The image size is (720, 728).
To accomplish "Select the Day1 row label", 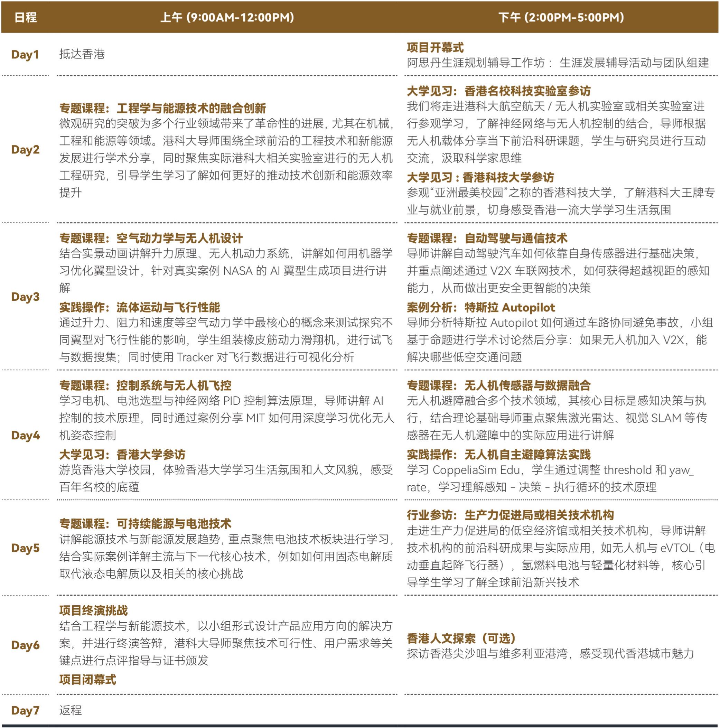I will [25, 55].
